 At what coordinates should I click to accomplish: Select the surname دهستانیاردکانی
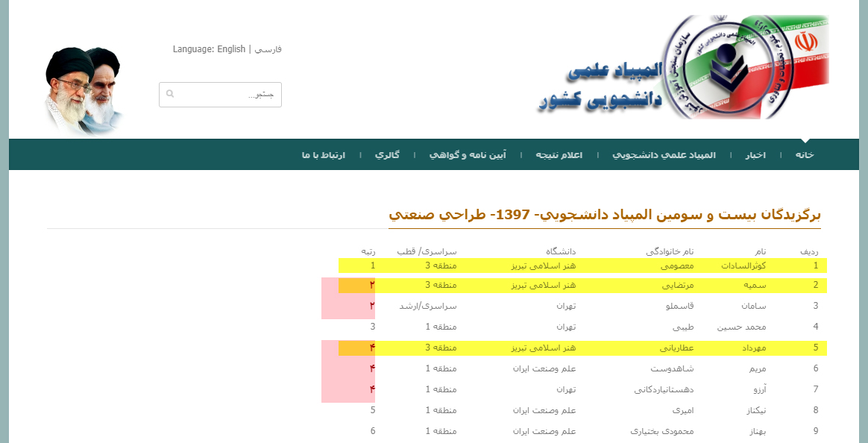[x=664, y=390]
